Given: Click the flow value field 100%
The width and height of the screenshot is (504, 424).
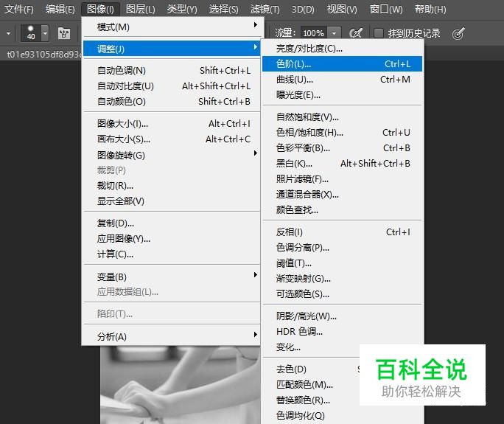Looking at the screenshot, I should [x=314, y=32].
